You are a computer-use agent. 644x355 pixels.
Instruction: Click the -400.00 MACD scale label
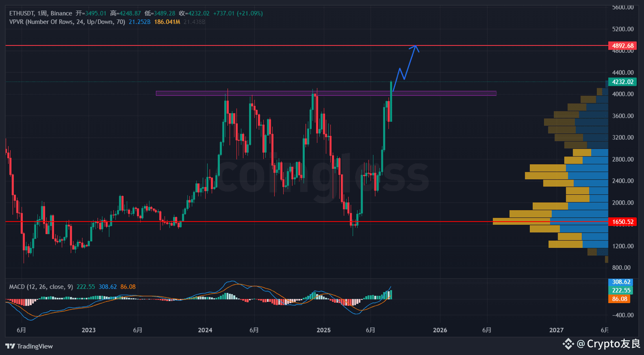623,315
